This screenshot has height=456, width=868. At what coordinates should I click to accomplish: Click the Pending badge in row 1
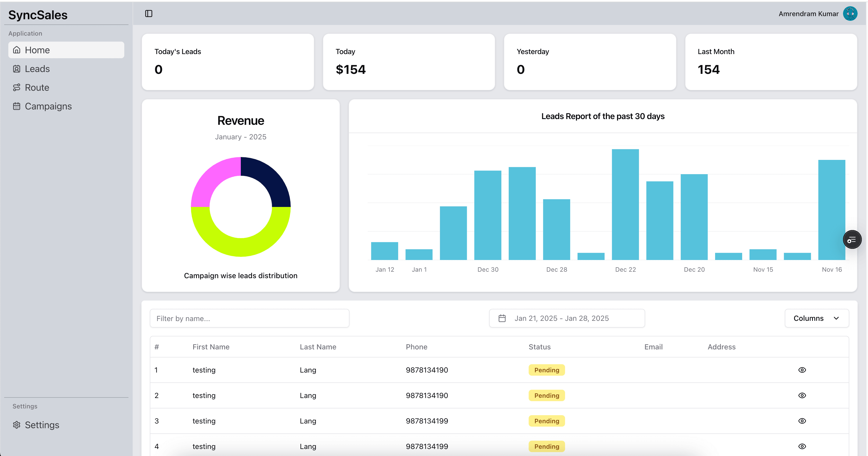click(547, 370)
